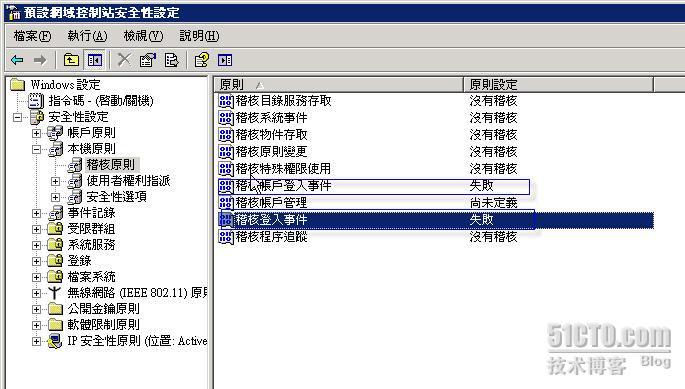Click the Back arrow toolbar icon

coord(17,60)
